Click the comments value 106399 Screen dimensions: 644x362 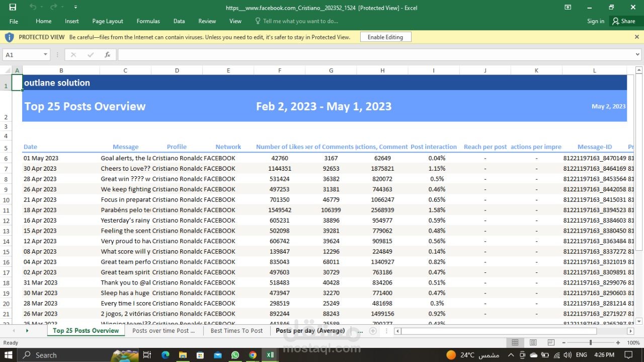tap(331, 210)
